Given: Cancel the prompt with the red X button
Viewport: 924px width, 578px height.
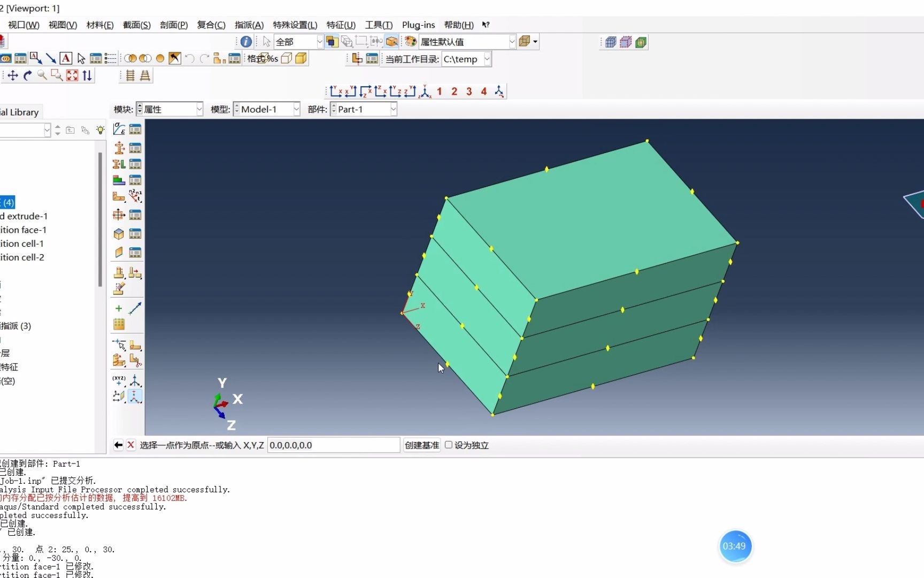Looking at the screenshot, I should tap(131, 445).
